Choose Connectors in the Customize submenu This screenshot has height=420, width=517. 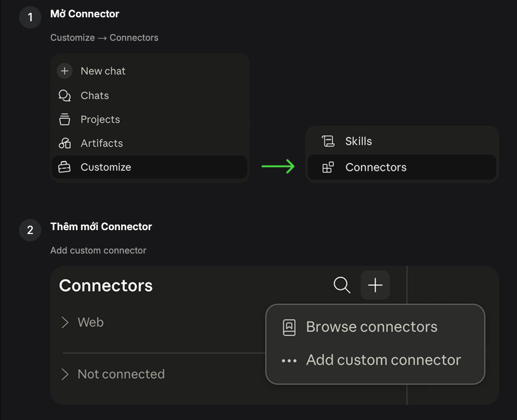pos(401,168)
